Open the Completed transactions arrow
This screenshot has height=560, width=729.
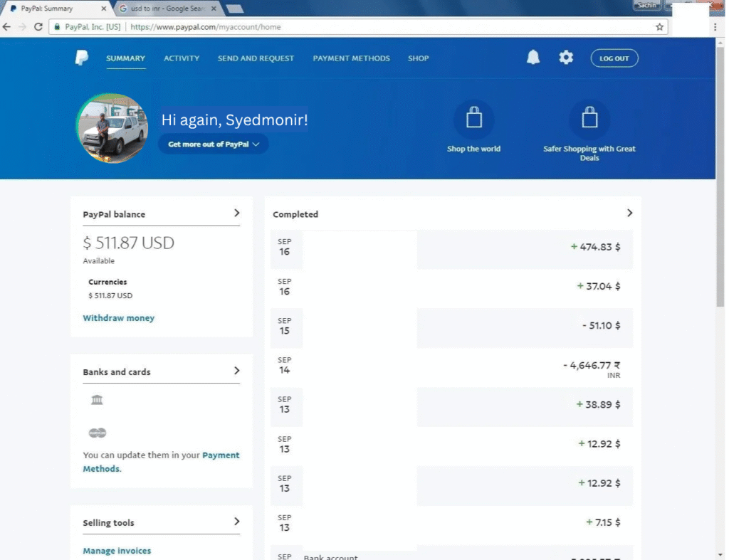pos(629,213)
